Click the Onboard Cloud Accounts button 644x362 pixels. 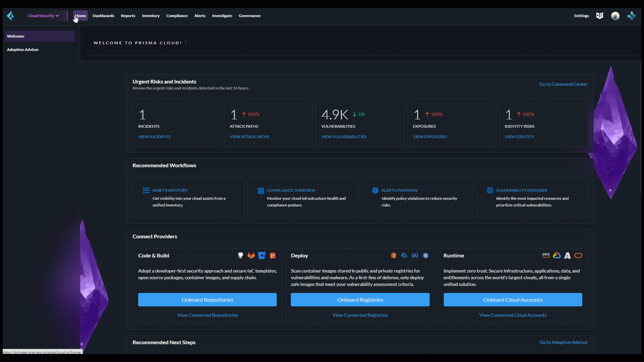(x=513, y=300)
